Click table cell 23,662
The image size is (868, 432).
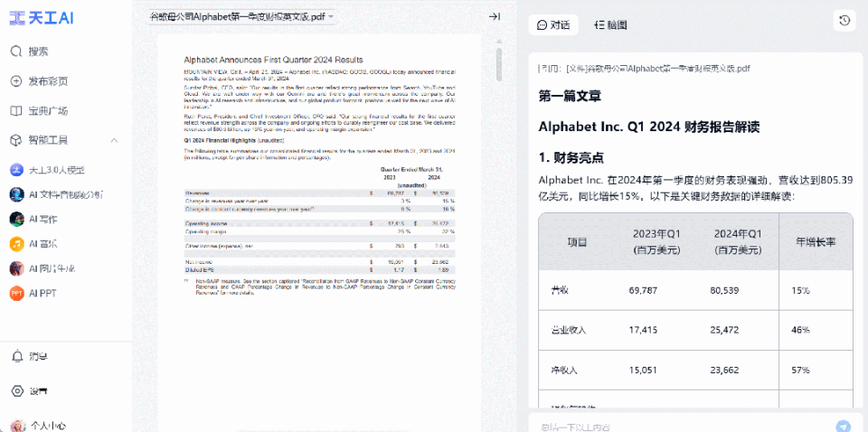pyautogui.click(x=724, y=370)
